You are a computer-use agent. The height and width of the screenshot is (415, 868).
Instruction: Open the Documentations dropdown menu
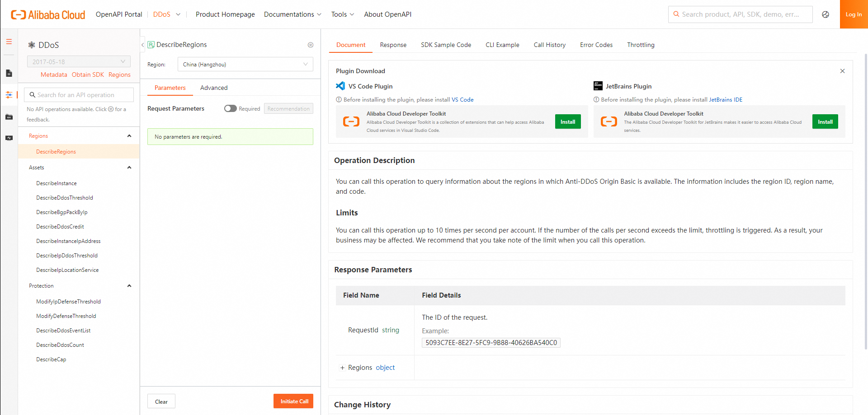pos(292,14)
